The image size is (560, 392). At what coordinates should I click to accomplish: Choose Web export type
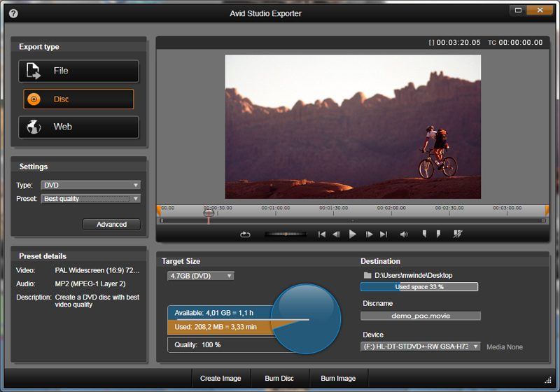tap(78, 127)
